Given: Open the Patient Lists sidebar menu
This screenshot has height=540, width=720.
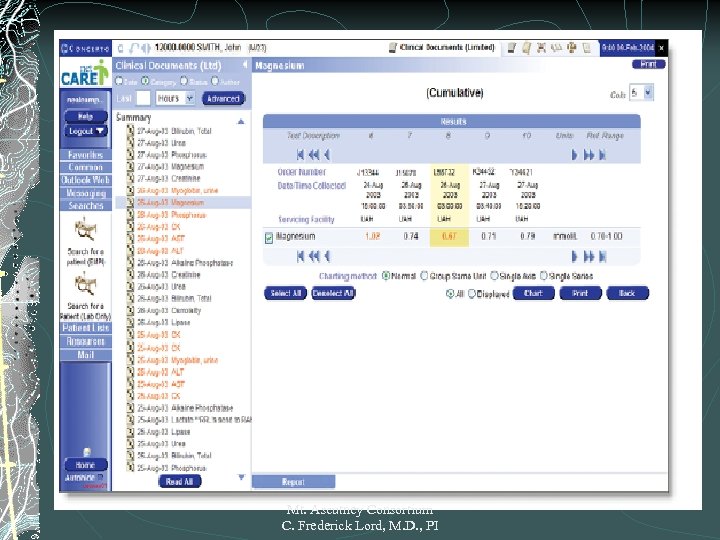Looking at the screenshot, I should 85,328.
